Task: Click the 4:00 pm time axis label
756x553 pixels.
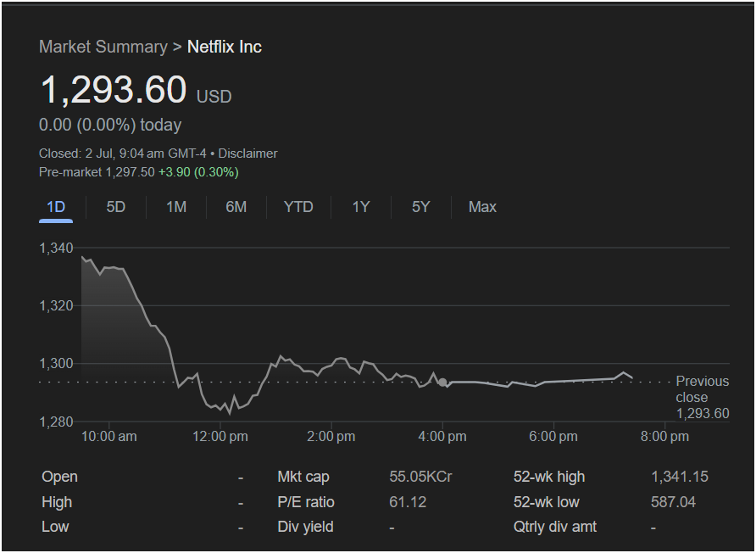Action: coord(442,437)
